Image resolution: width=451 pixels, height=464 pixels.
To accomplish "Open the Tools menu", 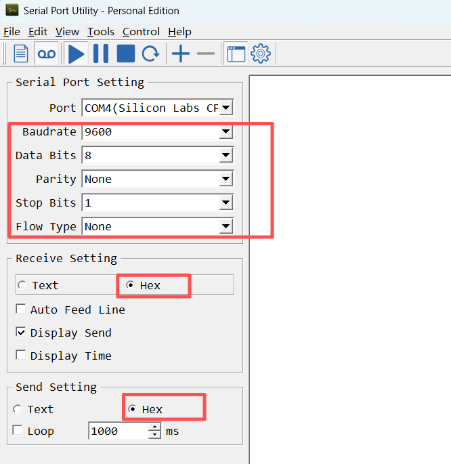I will (101, 32).
